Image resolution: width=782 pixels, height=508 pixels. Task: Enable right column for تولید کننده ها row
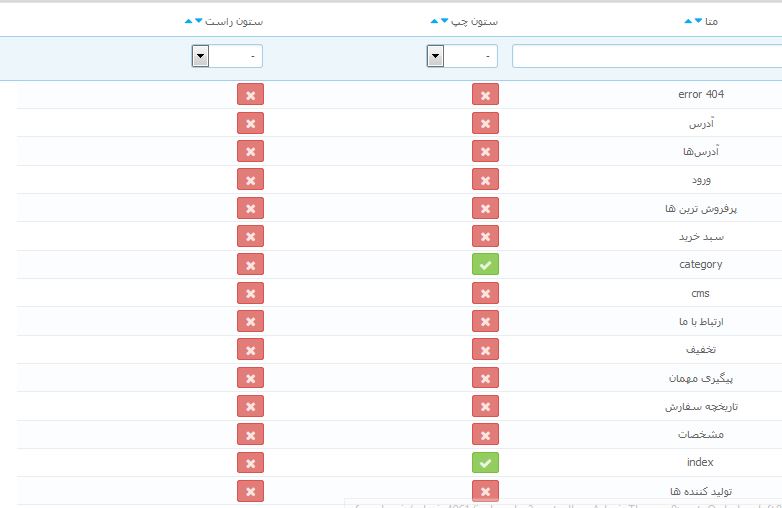tap(250, 492)
